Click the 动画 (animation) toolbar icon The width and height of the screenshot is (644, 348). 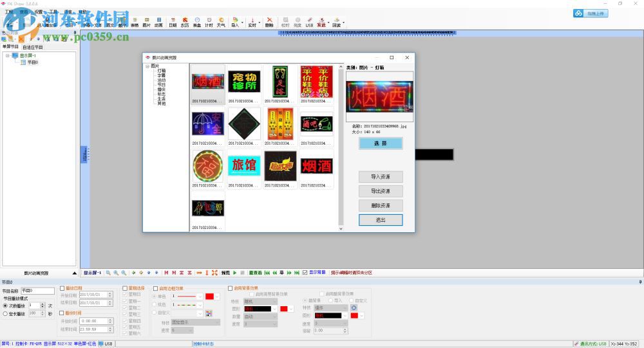pos(158,22)
